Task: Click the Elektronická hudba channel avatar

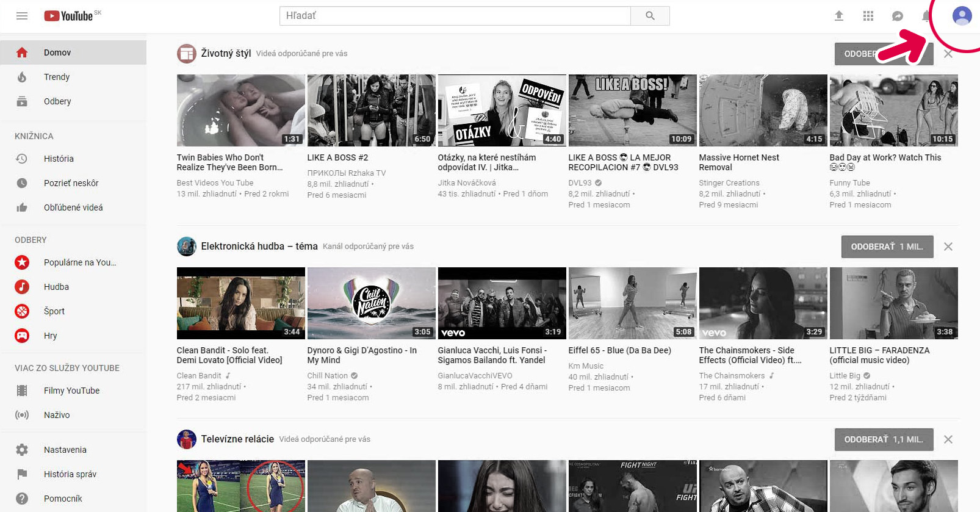Action: tap(187, 247)
